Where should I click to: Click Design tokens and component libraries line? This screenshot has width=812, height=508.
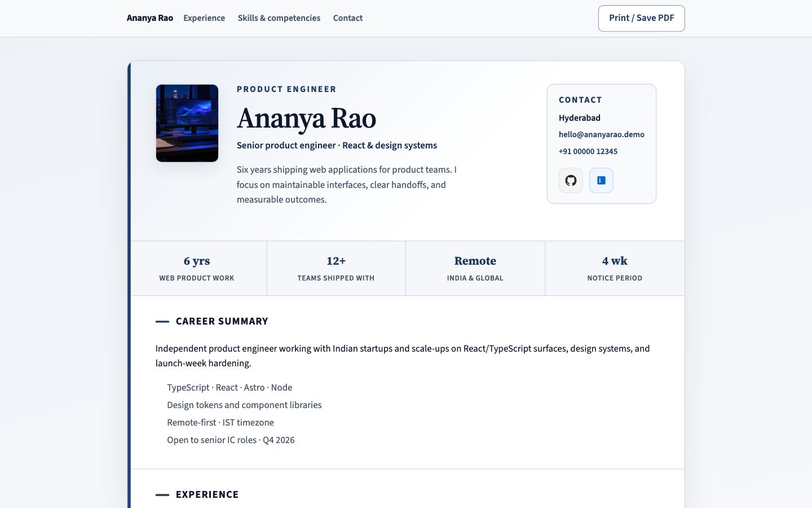(244, 405)
